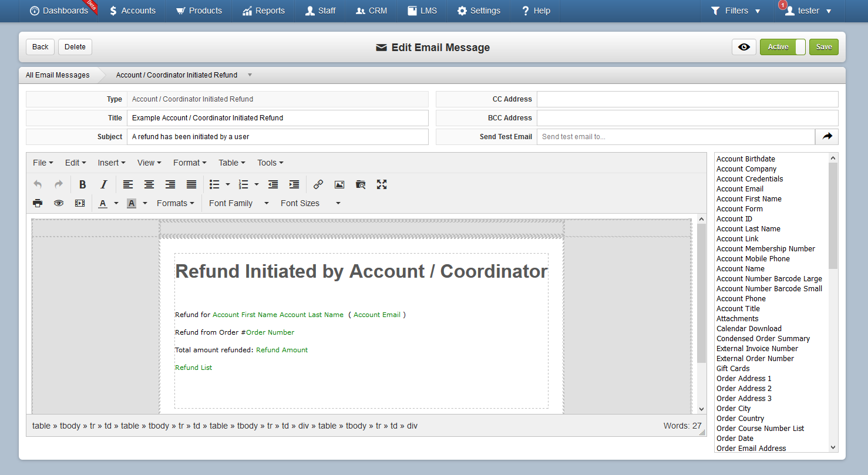
Task: Insert a hyperlink using the link icon
Action: 318,184
